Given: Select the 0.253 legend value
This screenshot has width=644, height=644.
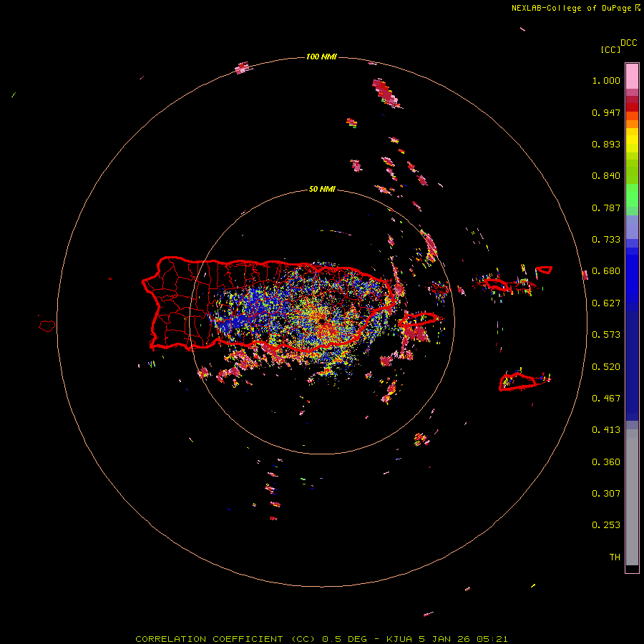Looking at the screenshot, I should tap(606, 525).
